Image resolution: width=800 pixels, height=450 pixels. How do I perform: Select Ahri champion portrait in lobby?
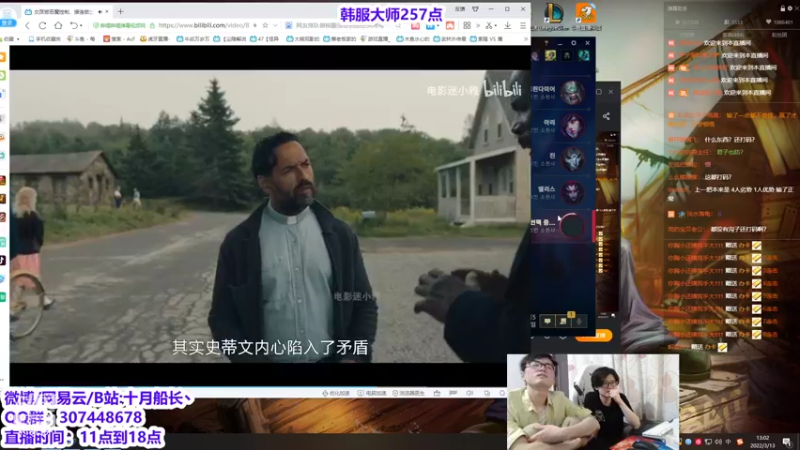572,126
